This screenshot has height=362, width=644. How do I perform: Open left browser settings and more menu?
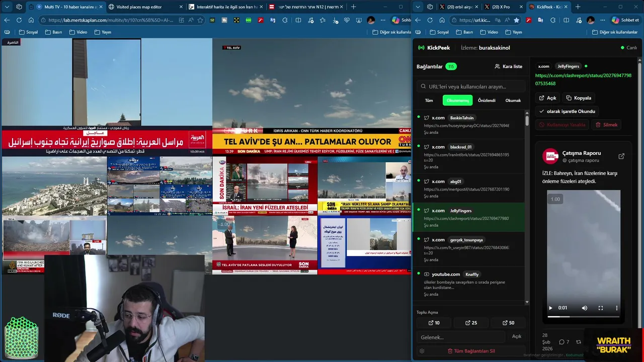point(383,20)
